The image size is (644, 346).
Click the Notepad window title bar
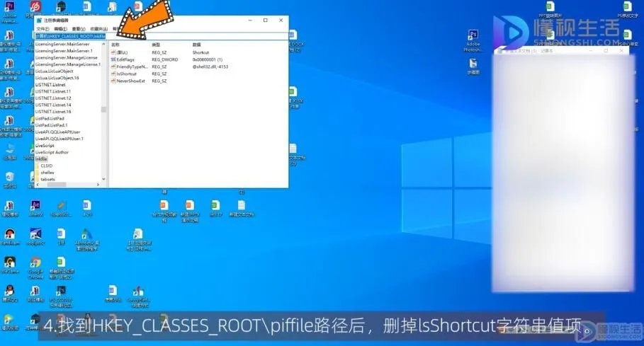tap(562, 51)
